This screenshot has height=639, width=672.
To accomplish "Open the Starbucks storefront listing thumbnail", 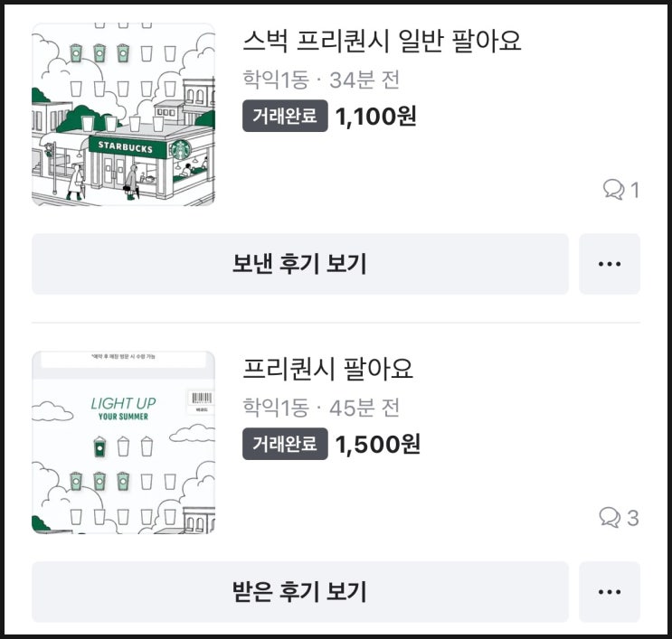I will coord(123,114).
